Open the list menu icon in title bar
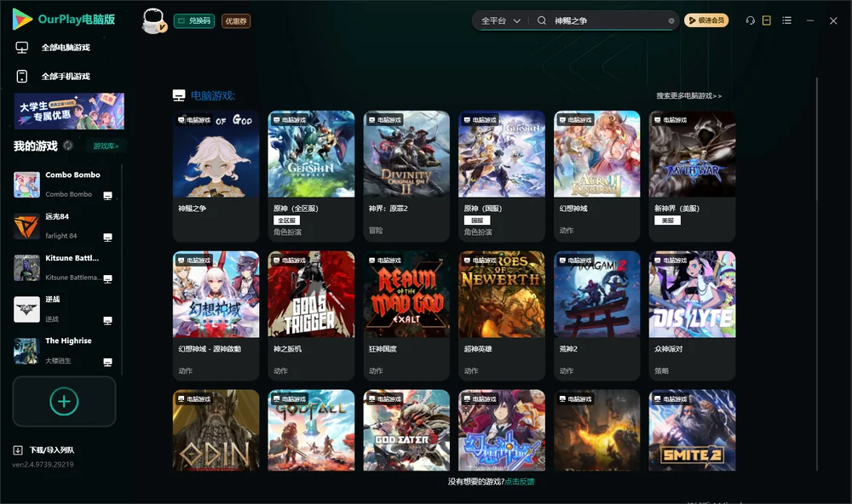852x504 pixels. [786, 20]
